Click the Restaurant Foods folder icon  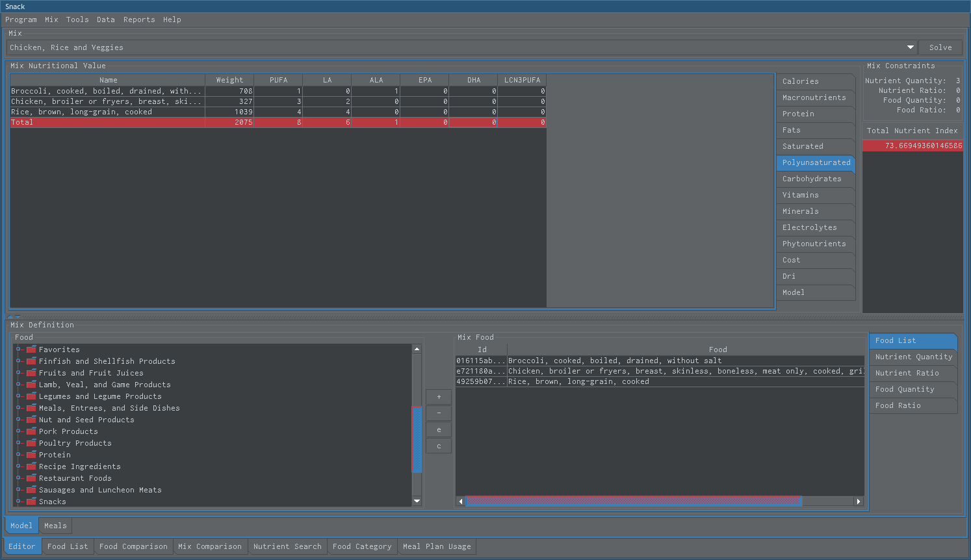coord(31,478)
